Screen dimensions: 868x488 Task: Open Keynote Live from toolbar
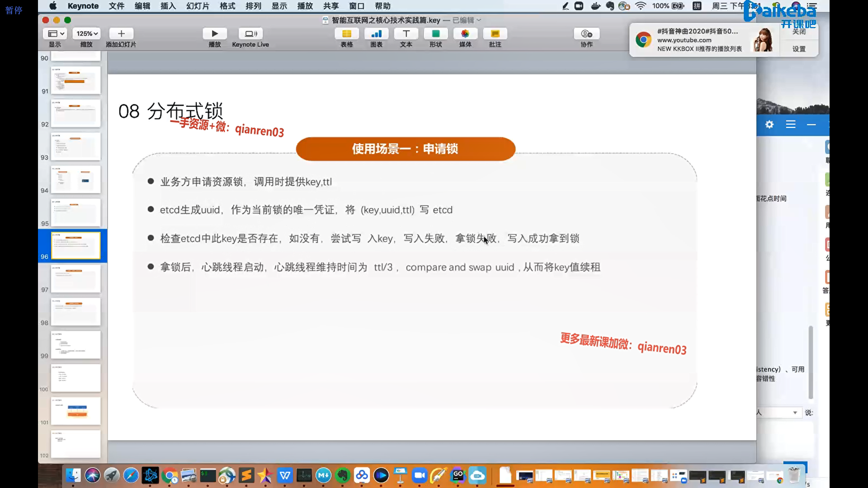[250, 34]
